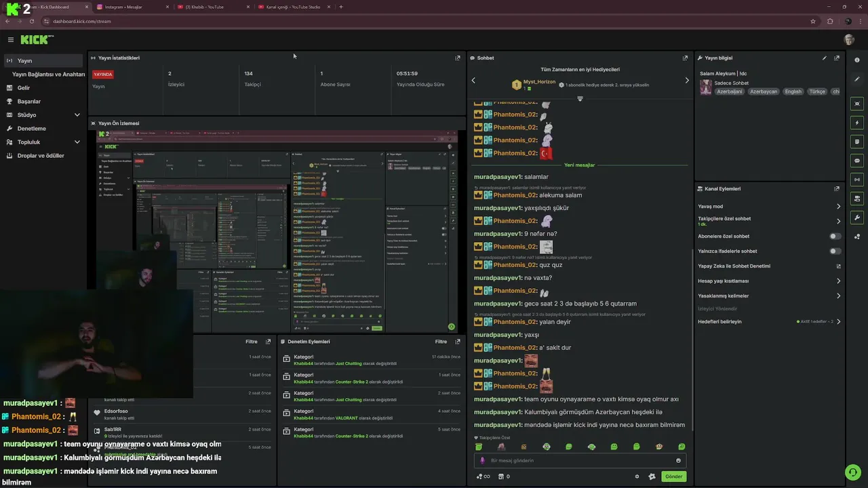Pop out the Denetim Eylemleri panel

[x=457, y=342]
